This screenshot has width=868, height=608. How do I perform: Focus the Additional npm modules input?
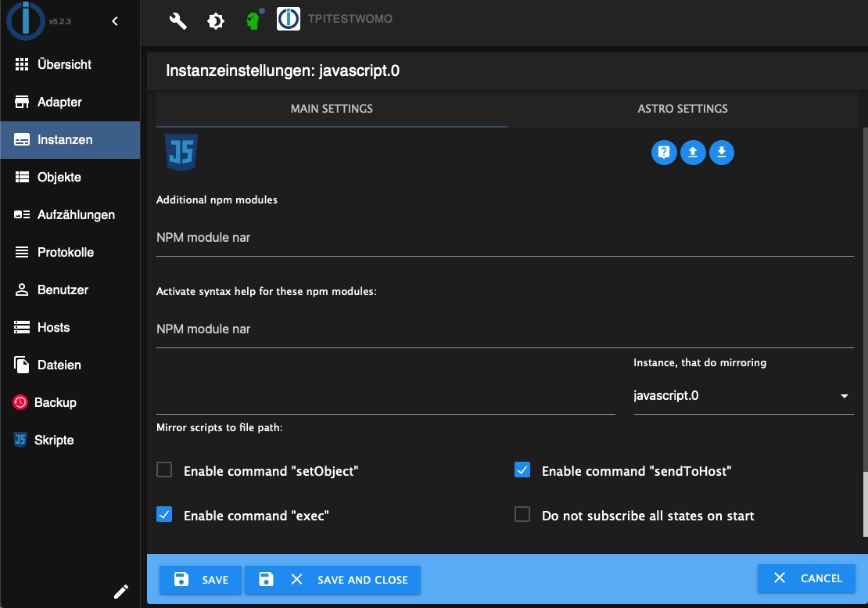(x=505, y=238)
